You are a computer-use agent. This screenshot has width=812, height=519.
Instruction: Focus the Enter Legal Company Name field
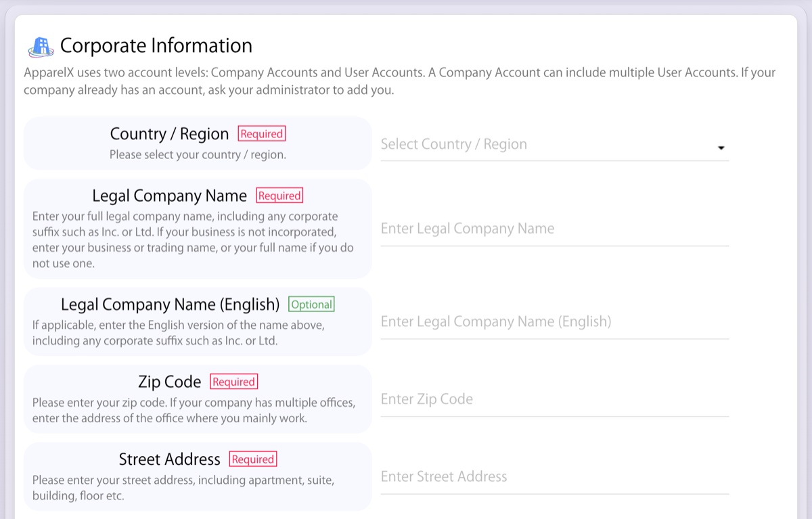[554, 229]
